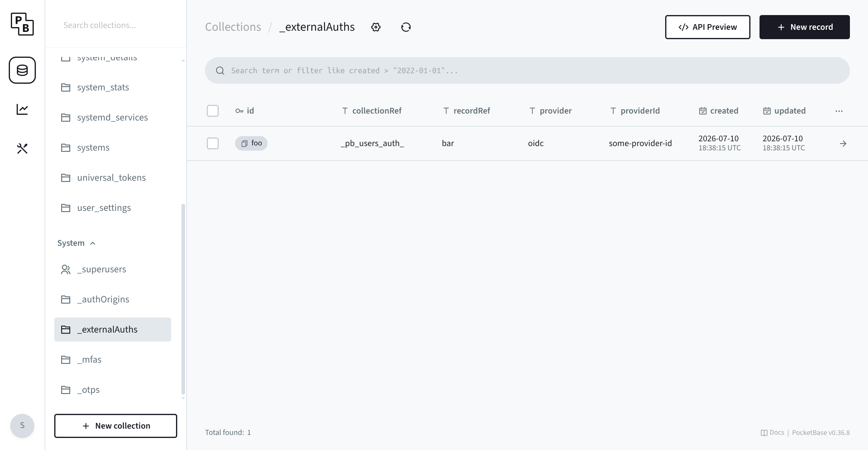Click the calendar icon in the created header

pyautogui.click(x=703, y=111)
